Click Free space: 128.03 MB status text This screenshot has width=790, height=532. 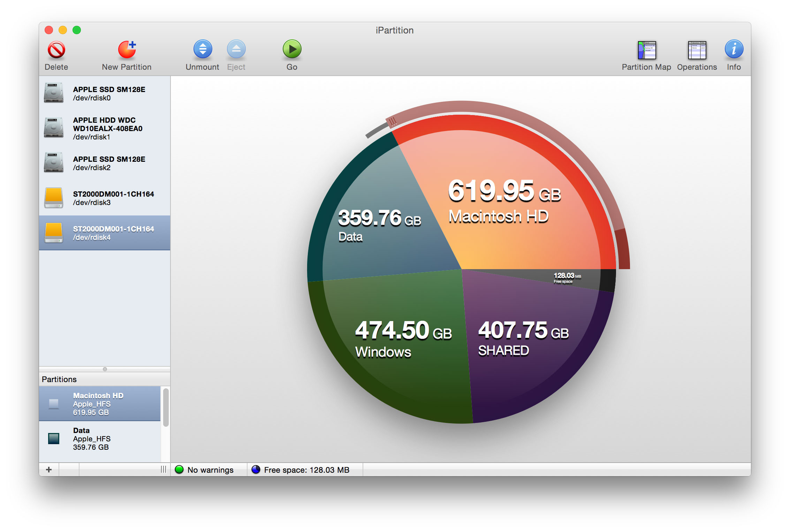pos(307,470)
